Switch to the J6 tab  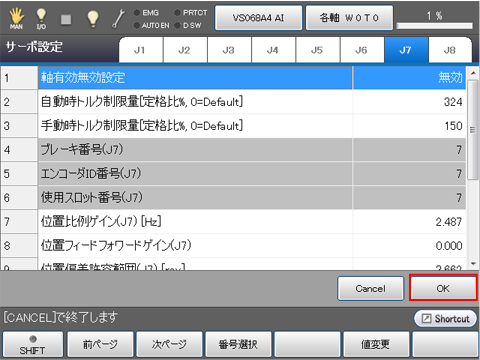coord(362,50)
